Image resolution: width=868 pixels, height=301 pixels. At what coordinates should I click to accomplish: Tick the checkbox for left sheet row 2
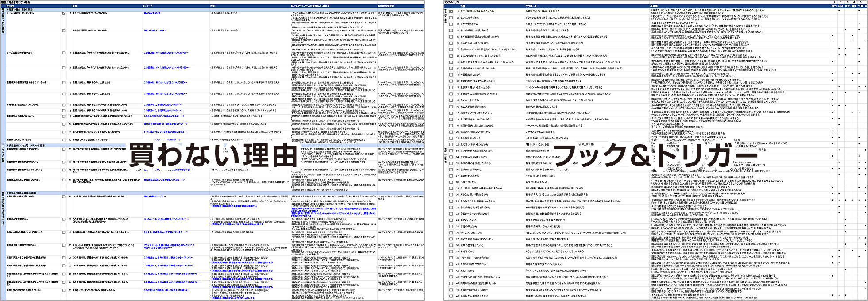pos(64,31)
